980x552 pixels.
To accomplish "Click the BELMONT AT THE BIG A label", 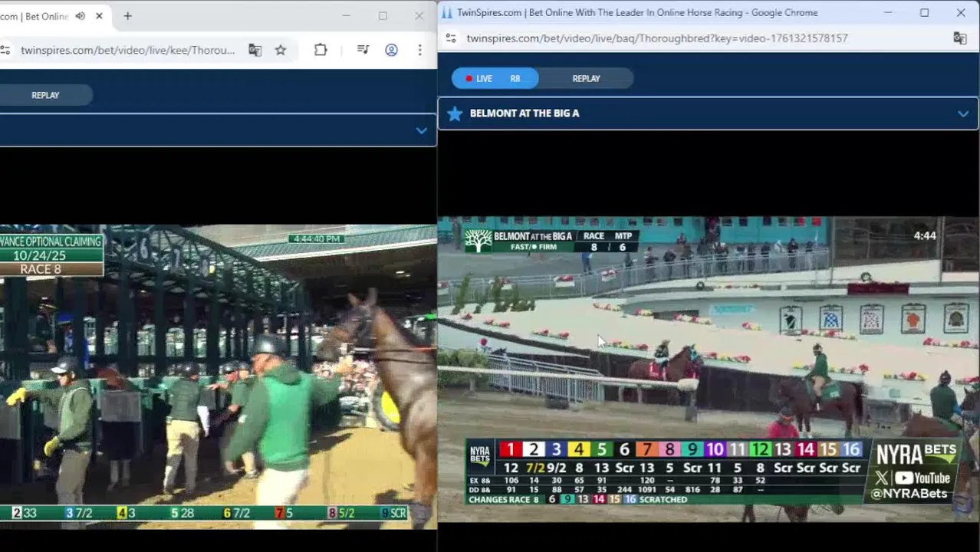I will pyautogui.click(x=525, y=113).
